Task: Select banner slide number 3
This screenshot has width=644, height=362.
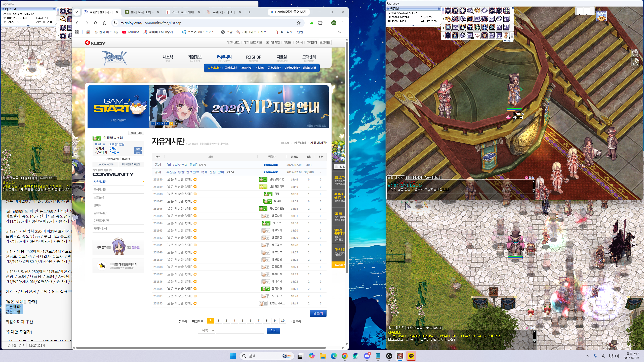Action: [162, 123]
